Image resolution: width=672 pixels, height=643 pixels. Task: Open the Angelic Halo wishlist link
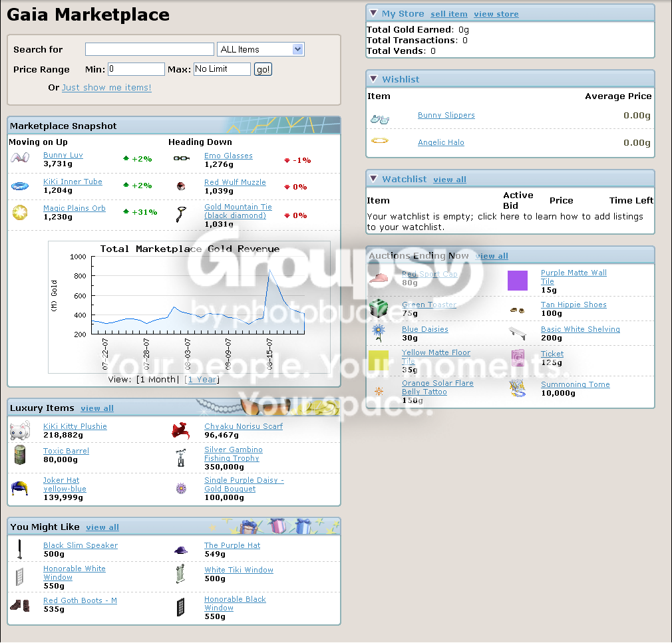(441, 143)
